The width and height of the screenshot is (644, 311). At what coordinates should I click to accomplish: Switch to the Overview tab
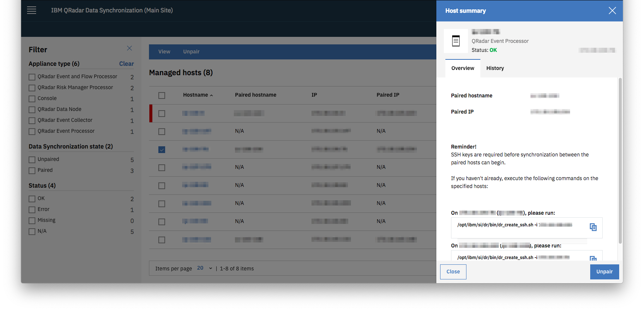[x=463, y=68]
